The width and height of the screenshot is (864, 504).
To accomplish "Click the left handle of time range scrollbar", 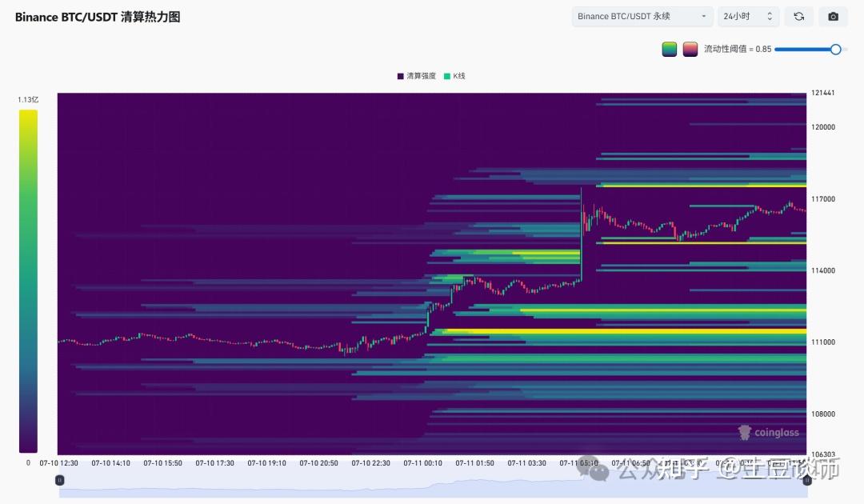I will pyautogui.click(x=59, y=480).
